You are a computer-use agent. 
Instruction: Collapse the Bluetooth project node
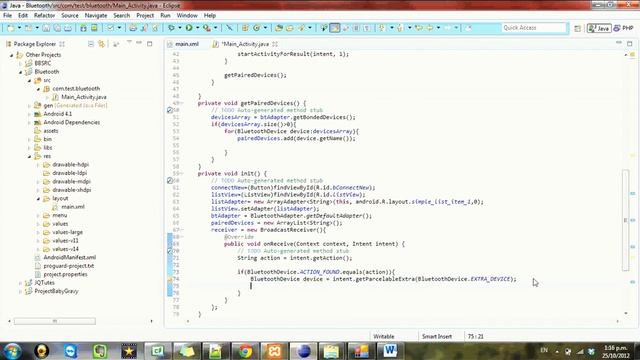pos(20,72)
